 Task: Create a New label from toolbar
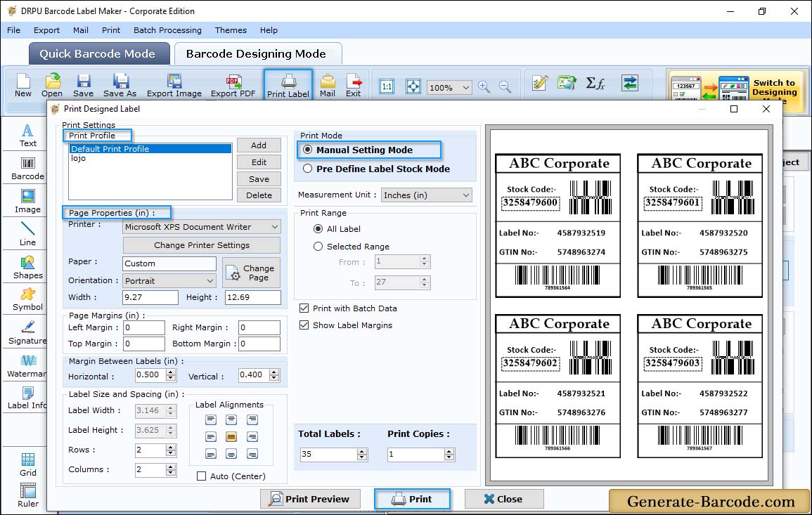point(22,86)
